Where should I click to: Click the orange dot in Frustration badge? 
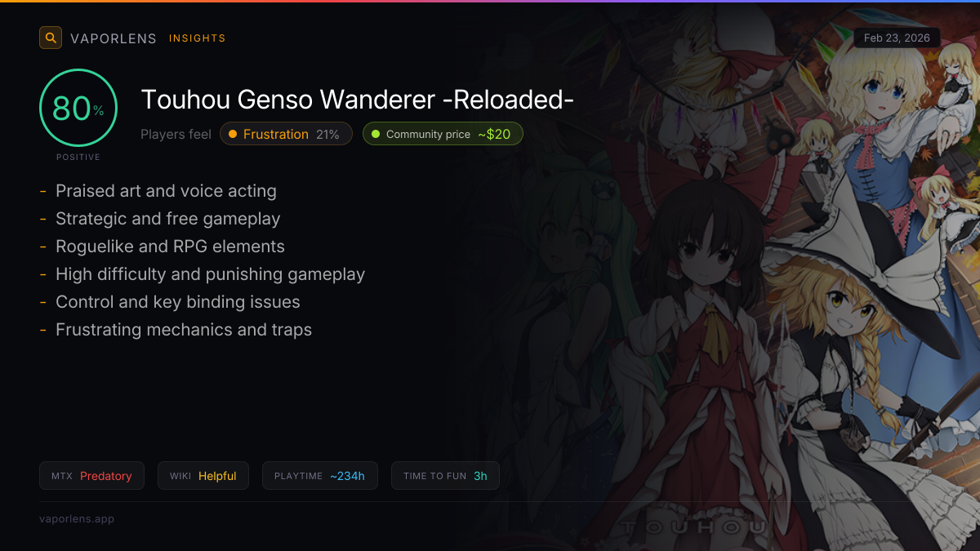(233, 134)
